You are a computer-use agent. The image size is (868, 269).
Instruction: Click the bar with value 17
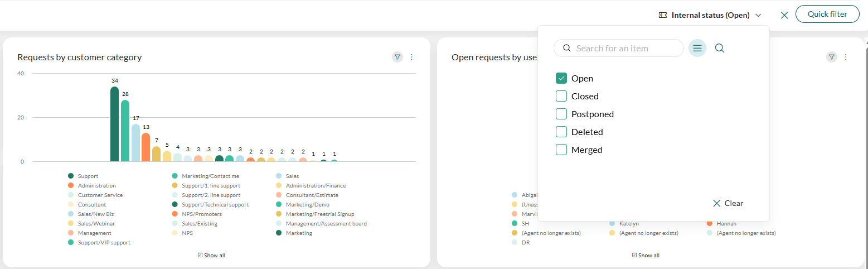point(135,143)
